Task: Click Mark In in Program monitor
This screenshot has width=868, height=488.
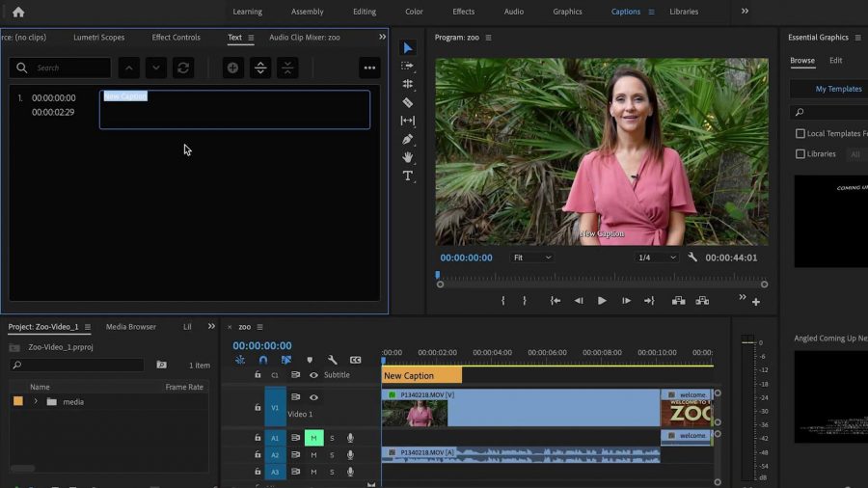Action: coord(502,301)
